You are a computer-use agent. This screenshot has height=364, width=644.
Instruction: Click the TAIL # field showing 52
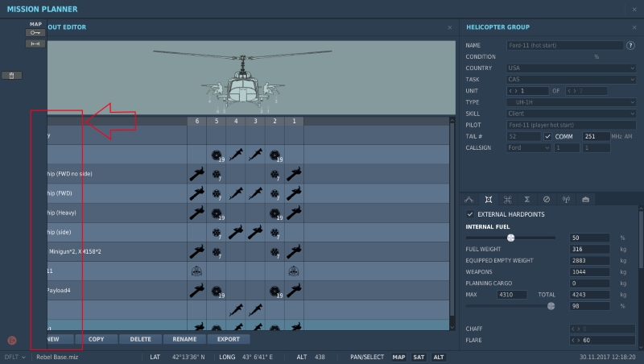[523, 136]
